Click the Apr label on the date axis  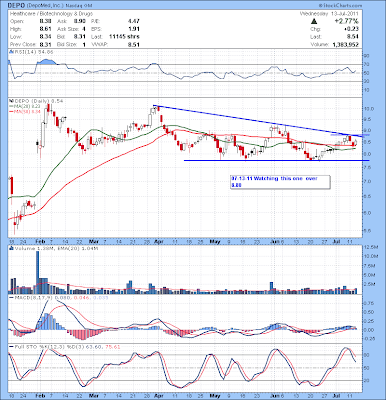[157, 242]
